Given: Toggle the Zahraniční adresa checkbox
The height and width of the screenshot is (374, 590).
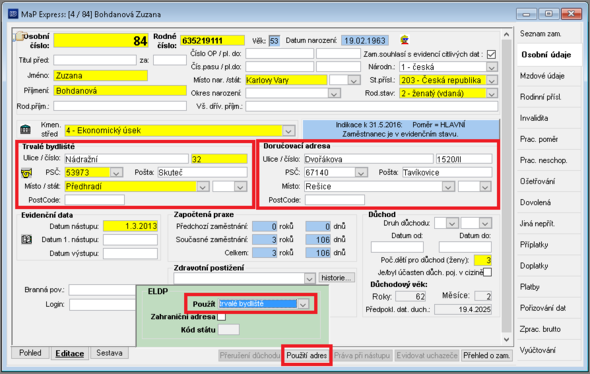Looking at the screenshot, I should pyautogui.click(x=222, y=317).
